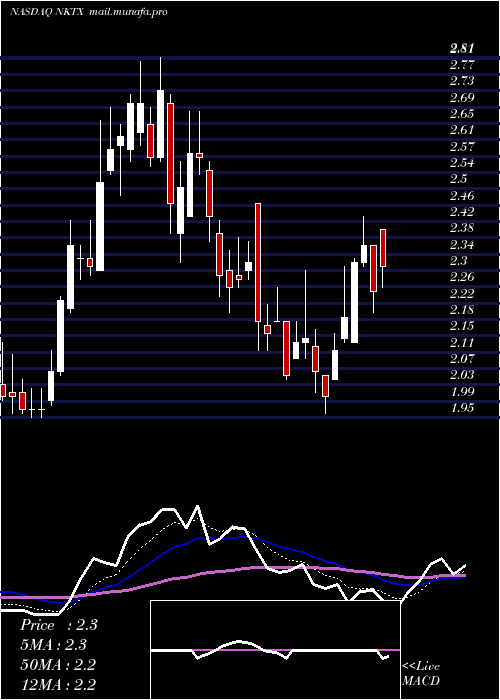The image size is (500, 700).
Task: Click the 50MA : 2.2 readout
Action: pyautogui.click(x=58, y=665)
